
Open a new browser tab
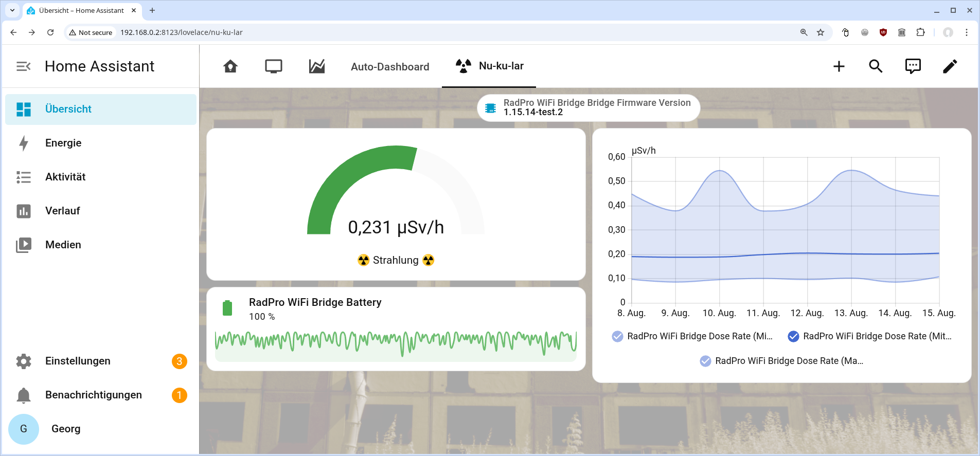pos(152,10)
